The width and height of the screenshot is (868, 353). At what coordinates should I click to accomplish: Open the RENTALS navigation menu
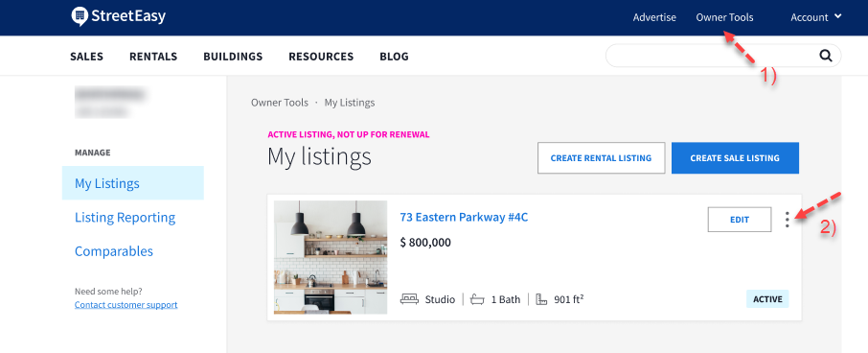(x=153, y=57)
